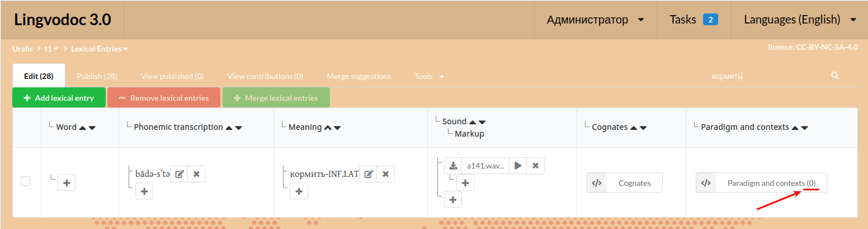
Task: Open Paradigm and contexts (0) button
Action: (x=762, y=183)
